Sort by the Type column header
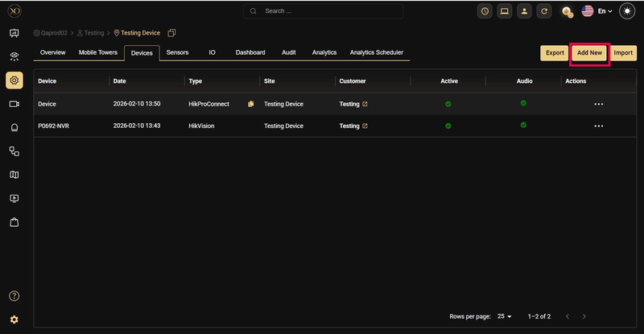644x334 pixels. (x=195, y=81)
